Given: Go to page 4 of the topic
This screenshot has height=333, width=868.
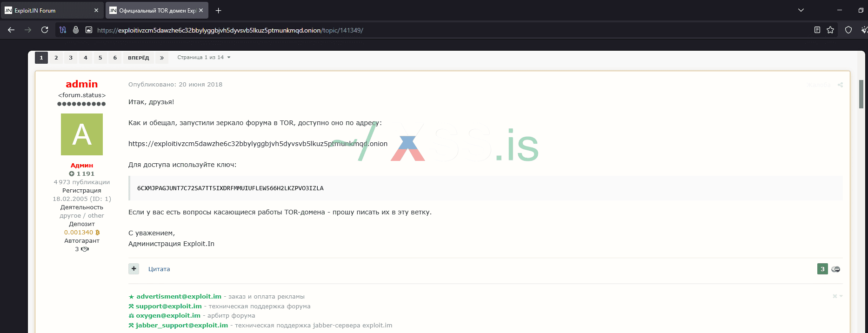Looking at the screenshot, I should click(86, 58).
